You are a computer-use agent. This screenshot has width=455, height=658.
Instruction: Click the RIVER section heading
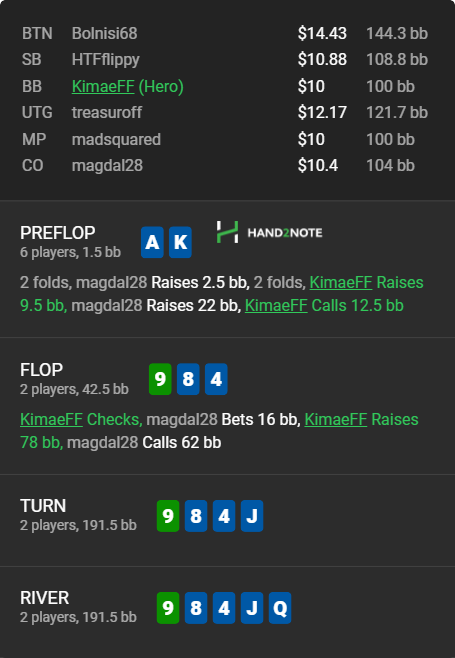tap(44, 598)
